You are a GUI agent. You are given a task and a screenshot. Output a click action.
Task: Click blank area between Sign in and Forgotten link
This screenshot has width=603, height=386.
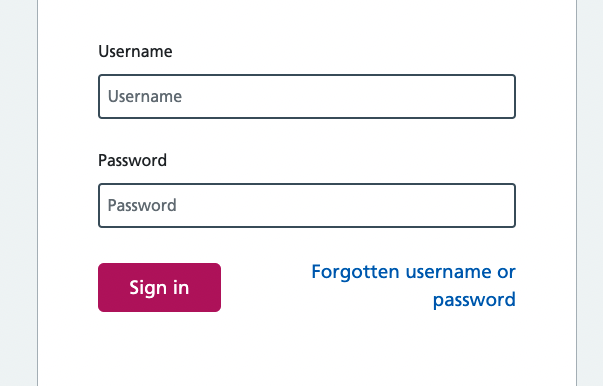[x=265, y=287]
